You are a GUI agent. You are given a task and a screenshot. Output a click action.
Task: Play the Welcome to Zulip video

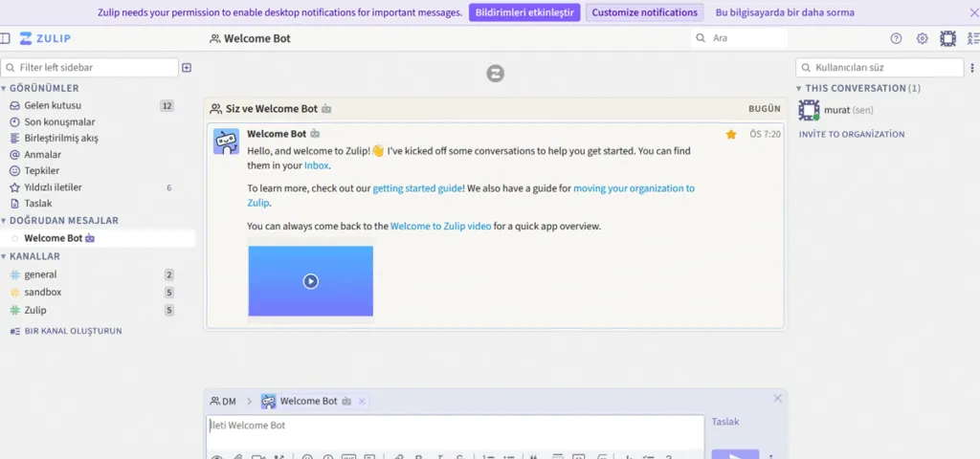click(x=310, y=281)
